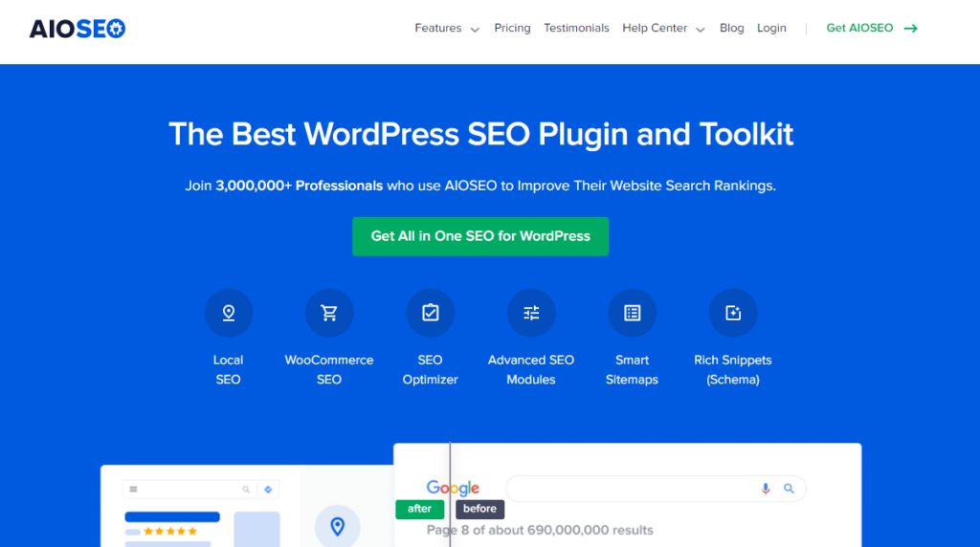Viewport: 980px width, 547px height.
Task: Click the five-star rating in preview
Action: point(170,532)
